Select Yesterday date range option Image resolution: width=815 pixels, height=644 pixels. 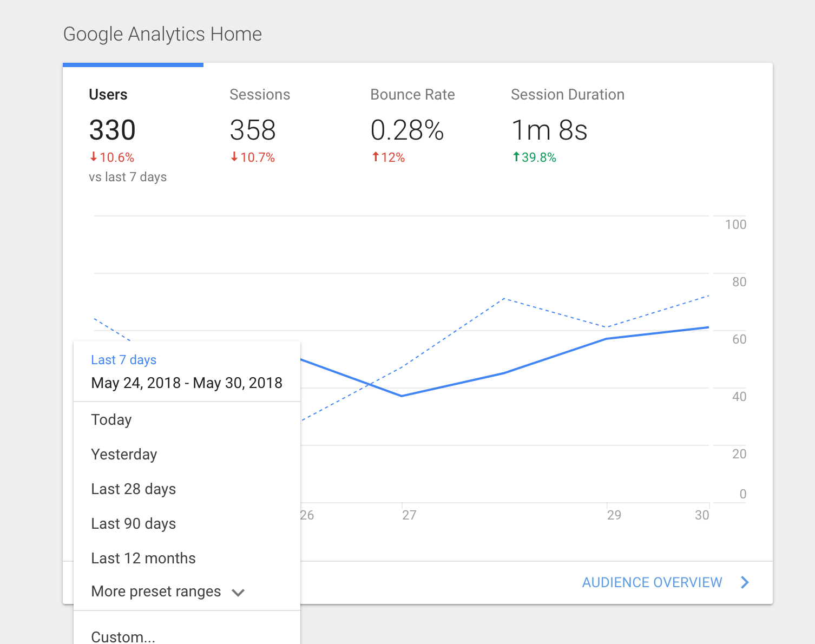187,455
